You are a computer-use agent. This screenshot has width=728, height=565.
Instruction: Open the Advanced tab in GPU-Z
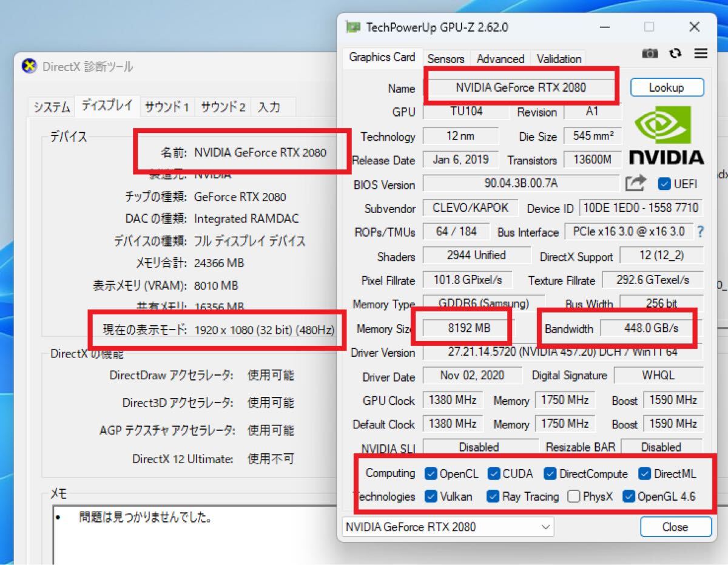coord(500,59)
